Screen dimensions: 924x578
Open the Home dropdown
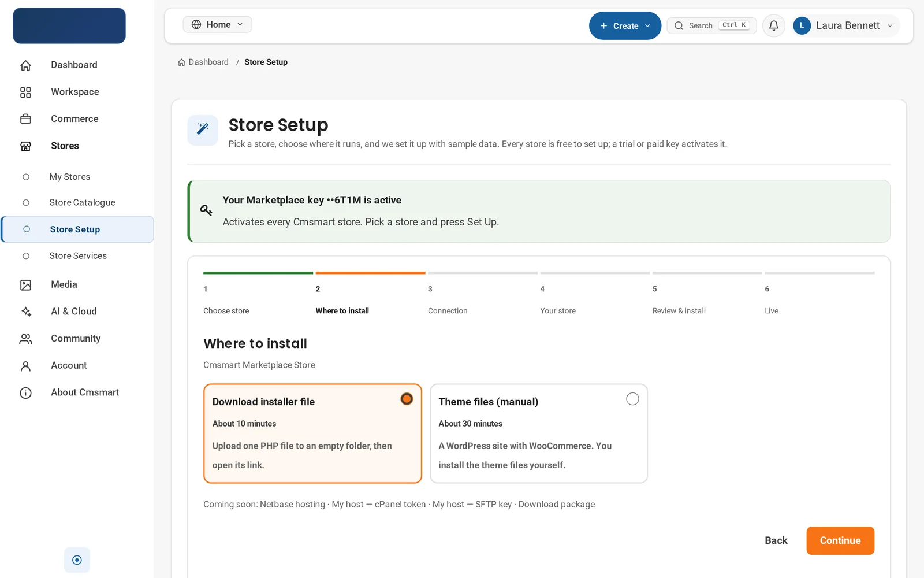[x=217, y=24]
